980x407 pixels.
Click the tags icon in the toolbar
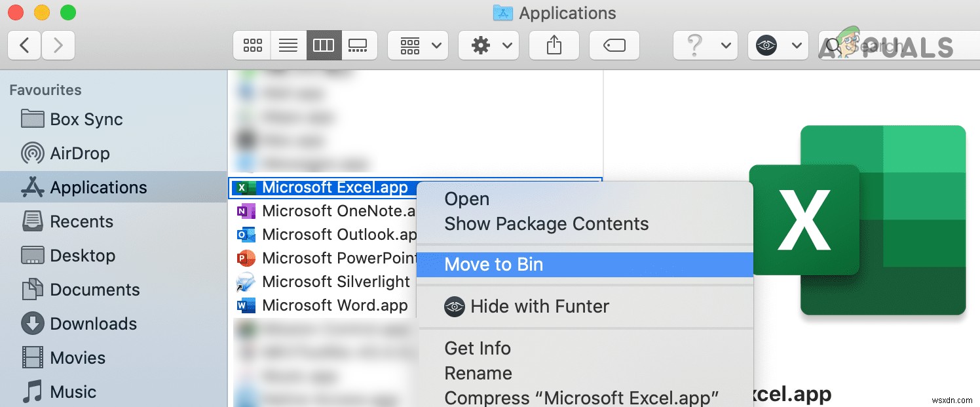(614, 45)
